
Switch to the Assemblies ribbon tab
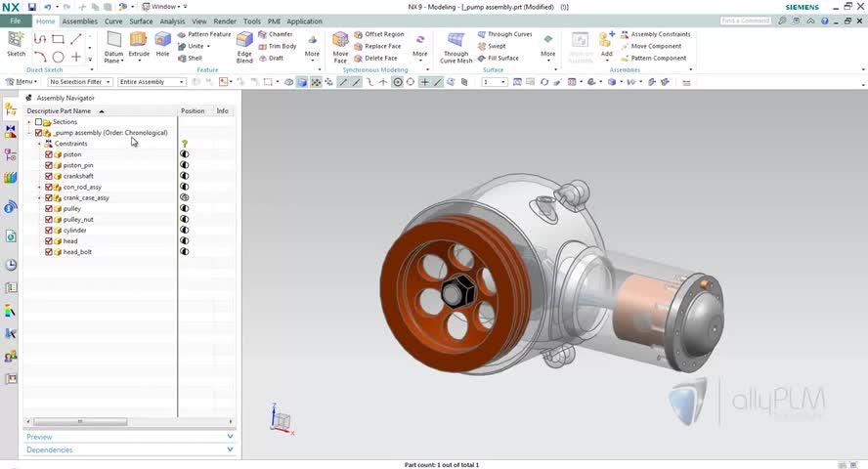(80, 21)
